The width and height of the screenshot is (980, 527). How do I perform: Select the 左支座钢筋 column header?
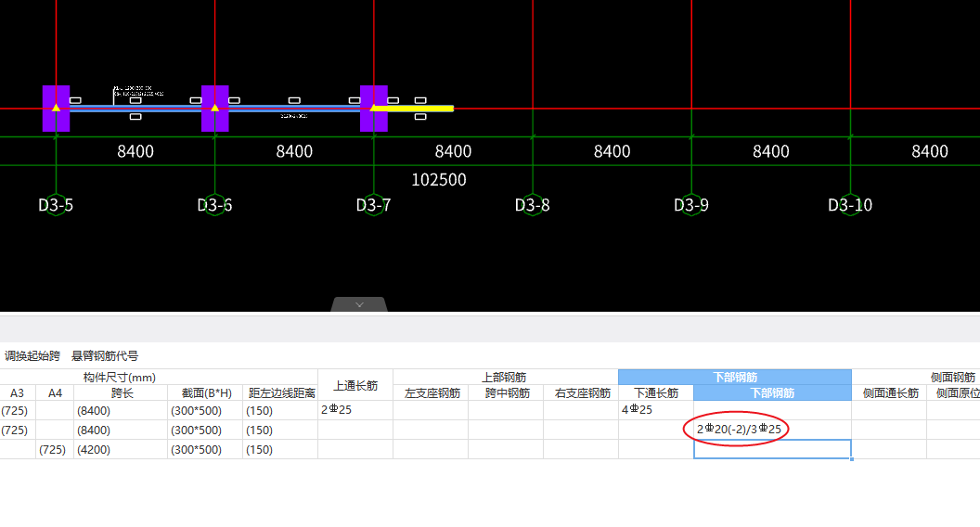432,392
